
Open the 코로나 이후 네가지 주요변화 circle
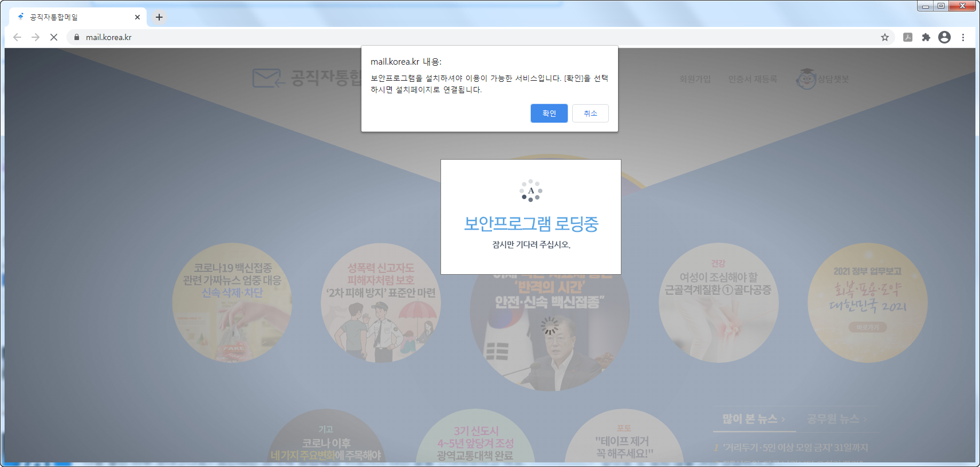326,436
